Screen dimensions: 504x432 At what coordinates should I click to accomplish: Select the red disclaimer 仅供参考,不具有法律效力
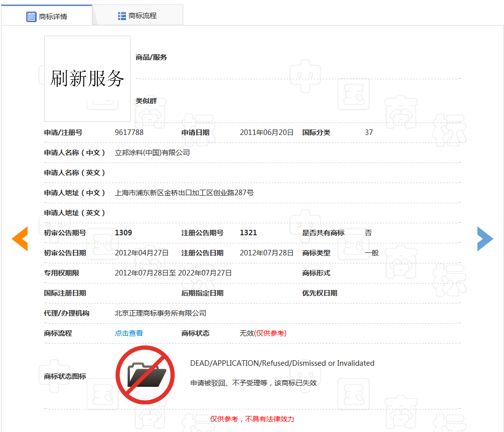(x=252, y=419)
